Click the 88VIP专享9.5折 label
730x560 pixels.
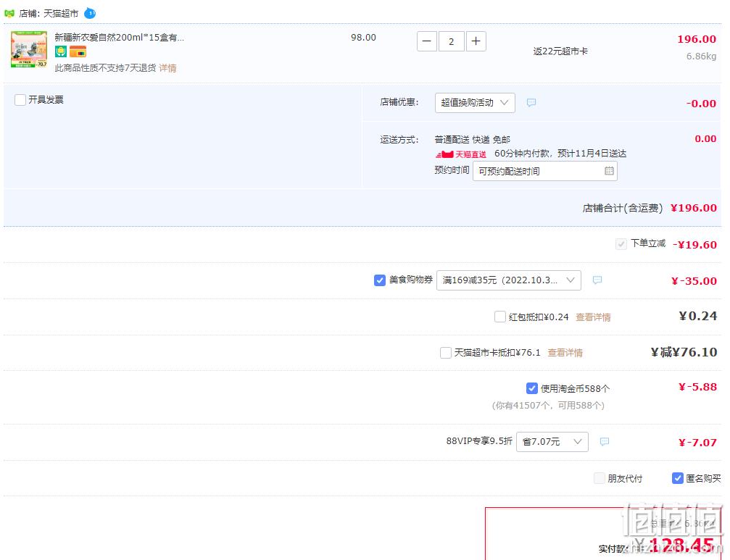(479, 441)
